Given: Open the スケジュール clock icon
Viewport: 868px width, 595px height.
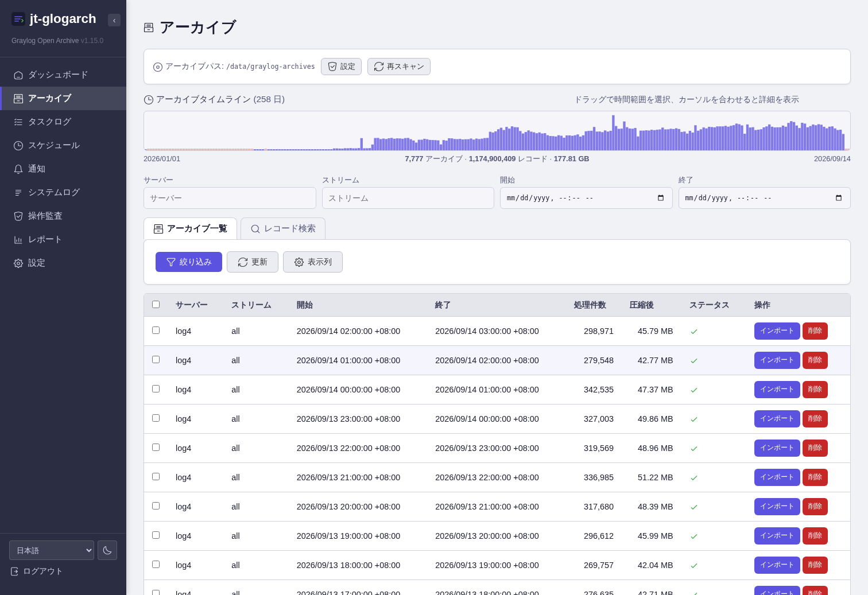Looking at the screenshot, I should point(18,146).
